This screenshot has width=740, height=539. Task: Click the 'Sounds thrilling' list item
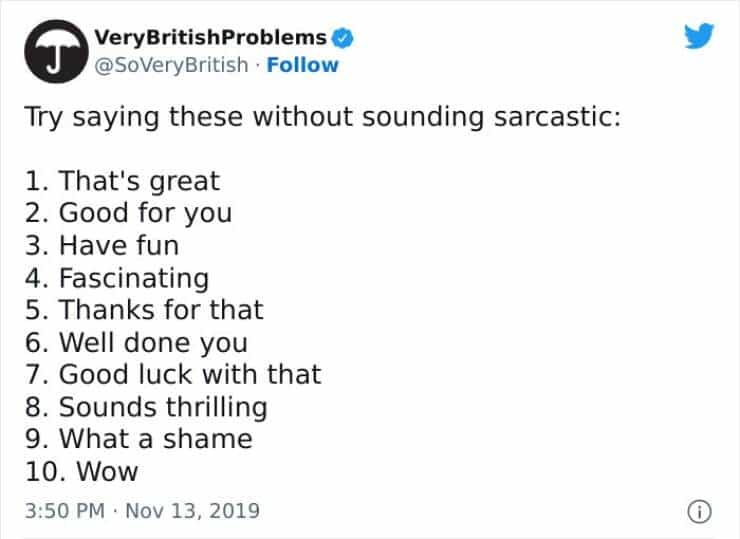point(144,407)
